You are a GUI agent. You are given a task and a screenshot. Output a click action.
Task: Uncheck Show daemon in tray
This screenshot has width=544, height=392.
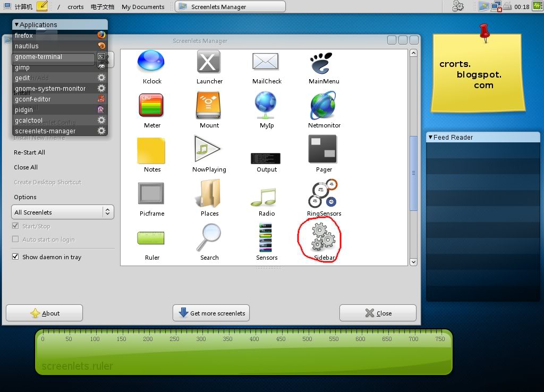click(15, 257)
